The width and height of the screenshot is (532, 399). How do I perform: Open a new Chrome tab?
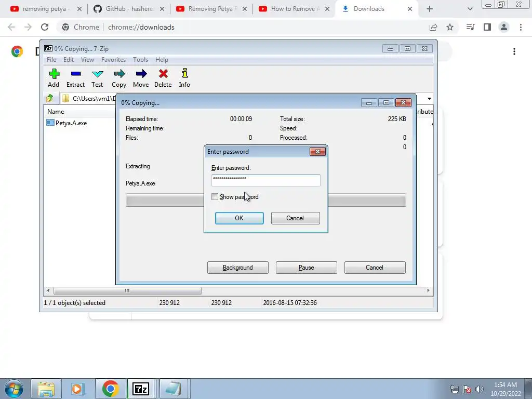point(430,9)
